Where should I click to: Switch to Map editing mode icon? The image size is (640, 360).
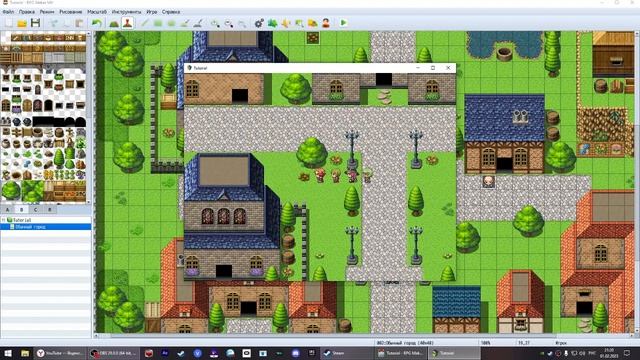[x=114, y=23]
